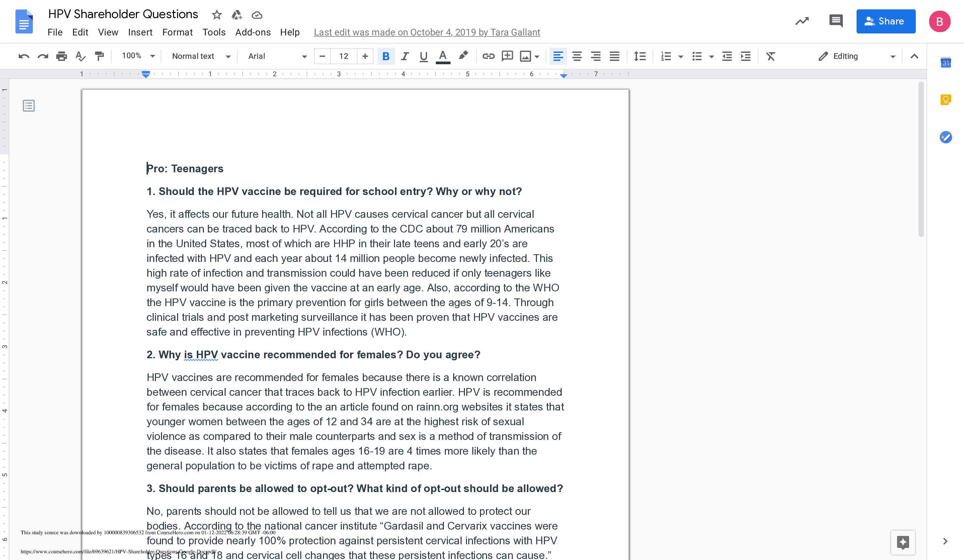Show the document outline icon

tap(29, 105)
